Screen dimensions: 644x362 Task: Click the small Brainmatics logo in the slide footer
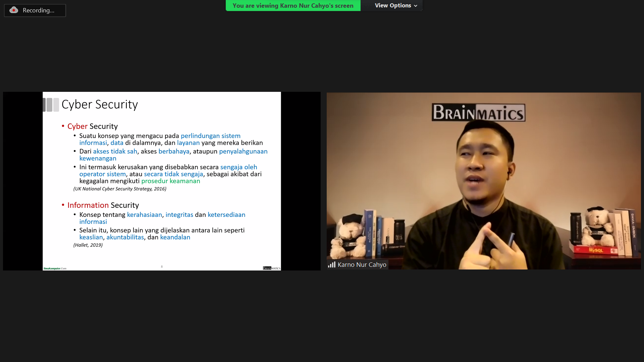click(x=271, y=268)
